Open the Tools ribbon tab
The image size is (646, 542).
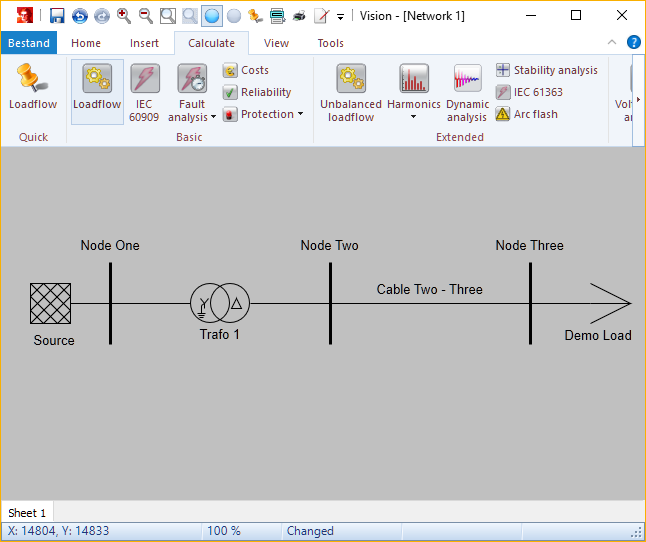(x=330, y=43)
